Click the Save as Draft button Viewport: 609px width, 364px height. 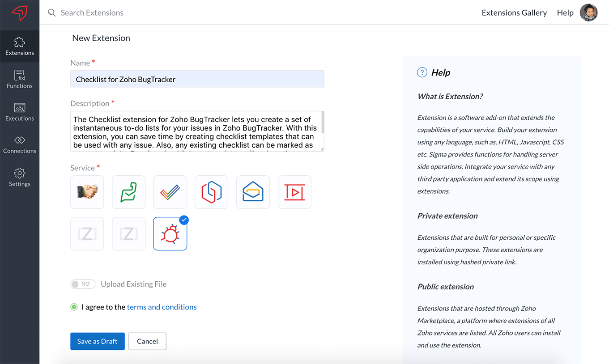[97, 341]
